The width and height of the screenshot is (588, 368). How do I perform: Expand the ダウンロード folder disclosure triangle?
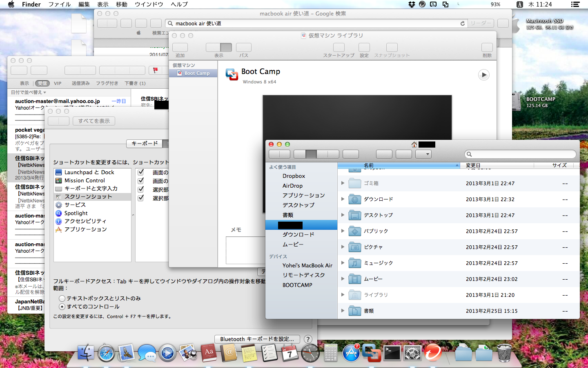(343, 199)
